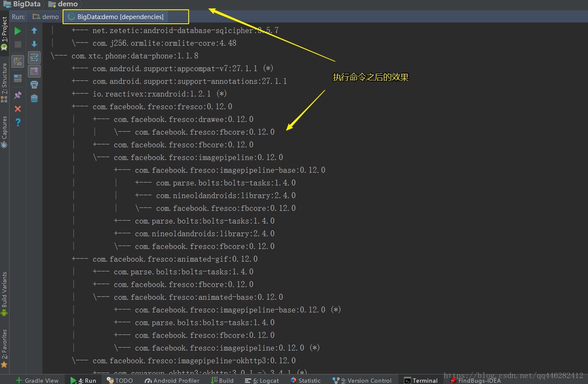
Task: Click 'io.reactivex:rxandroid:1.2.1 (*)' line
Action: pos(159,94)
